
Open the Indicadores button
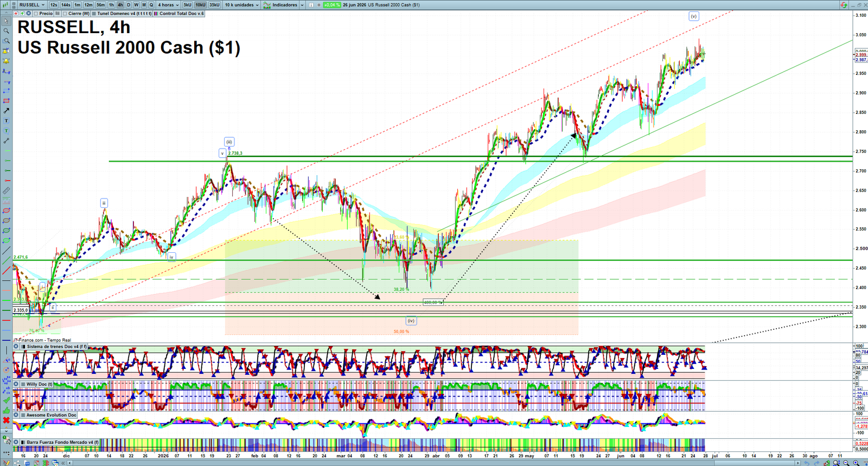point(280,5)
